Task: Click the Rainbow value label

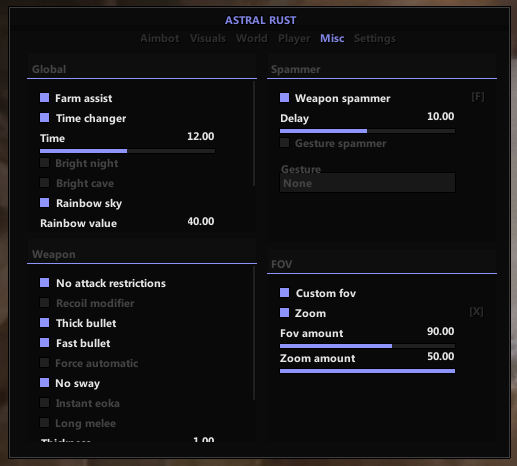Action: pyautogui.click(x=79, y=223)
